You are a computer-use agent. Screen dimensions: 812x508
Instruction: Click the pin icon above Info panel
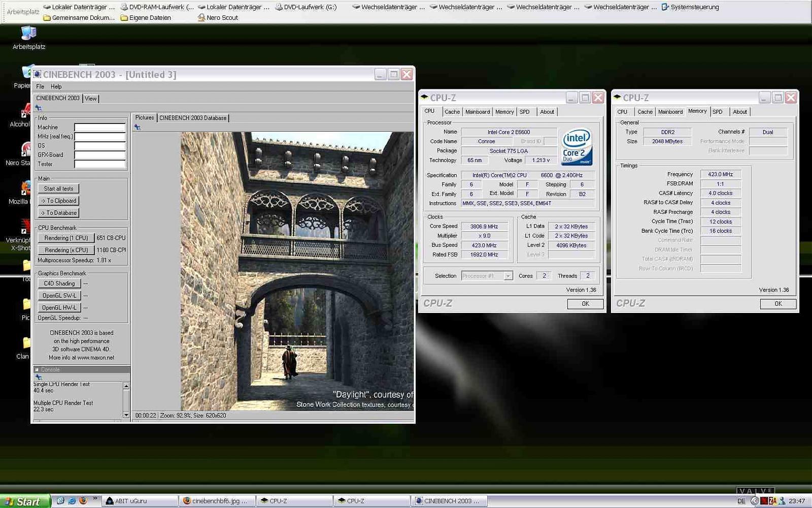click(39, 108)
